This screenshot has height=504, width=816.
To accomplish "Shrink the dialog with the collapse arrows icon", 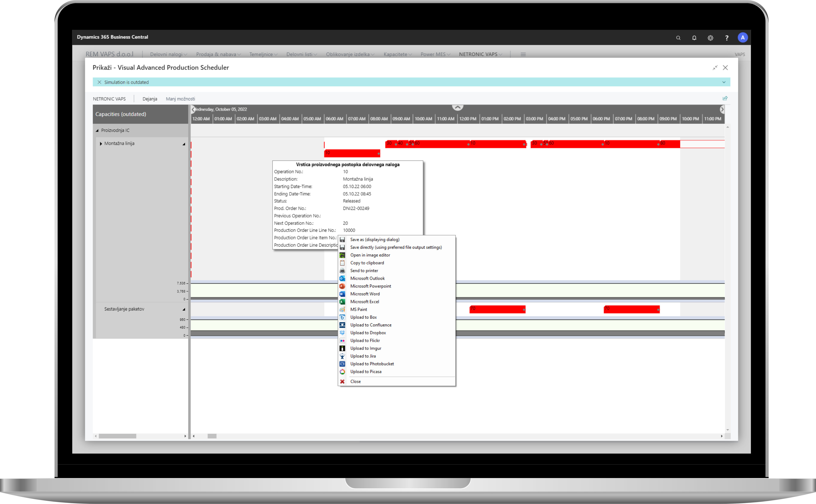I will 715,68.
